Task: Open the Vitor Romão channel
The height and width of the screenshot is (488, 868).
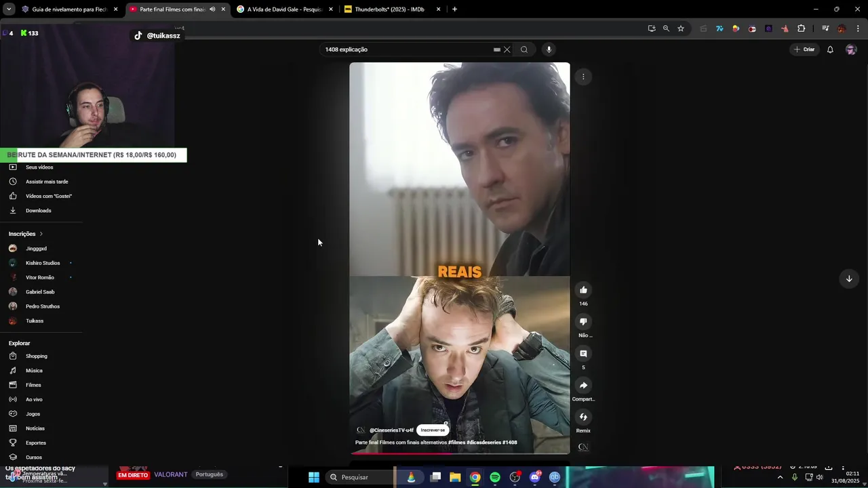Action: point(41,277)
